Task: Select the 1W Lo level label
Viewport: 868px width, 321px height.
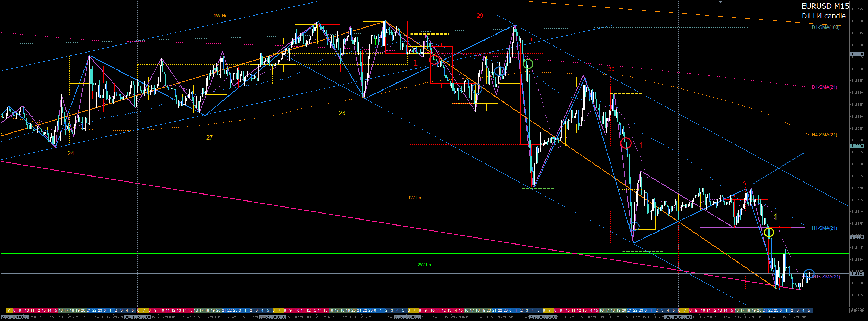Action: click(x=414, y=198)
